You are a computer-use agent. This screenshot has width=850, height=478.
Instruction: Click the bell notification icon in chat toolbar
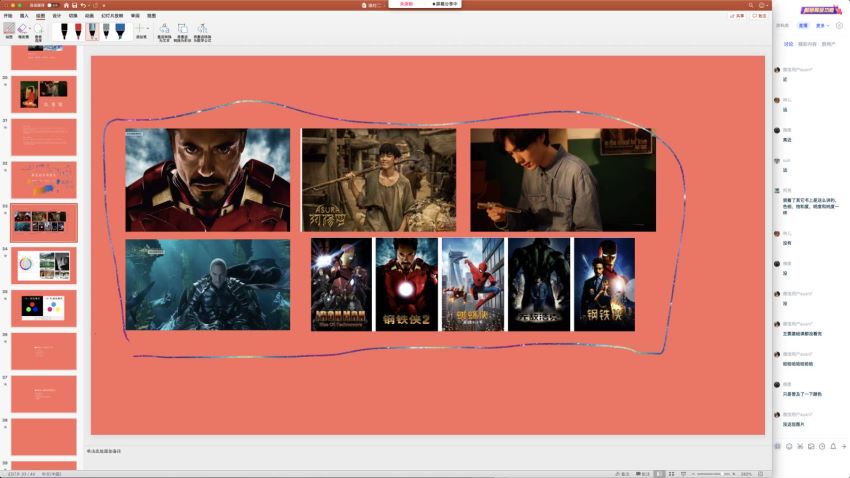(x=833, y=447)
